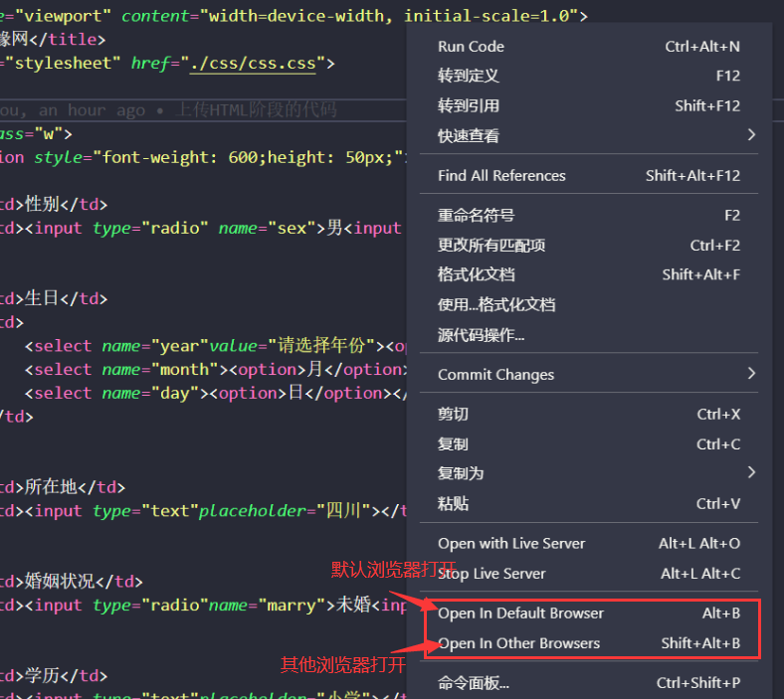Screen dimensions: 784x699
Task: Choose 使用...格式化文档 option
Action: [589, 305]
